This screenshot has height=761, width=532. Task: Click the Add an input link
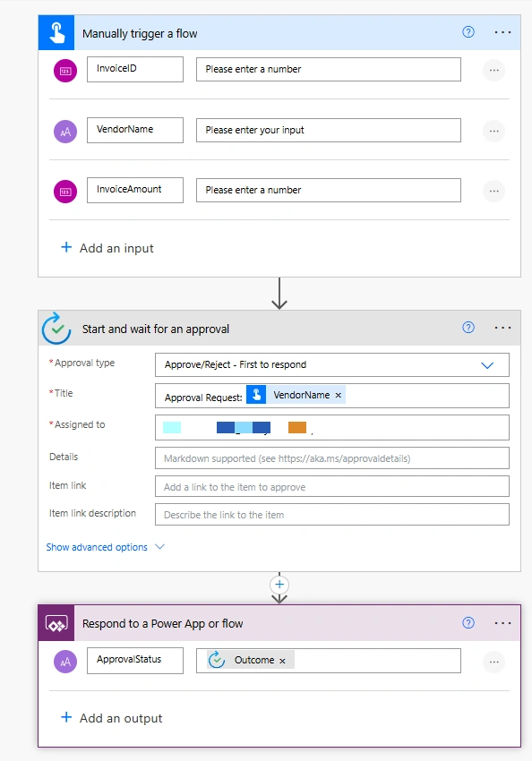coord(107,248)
